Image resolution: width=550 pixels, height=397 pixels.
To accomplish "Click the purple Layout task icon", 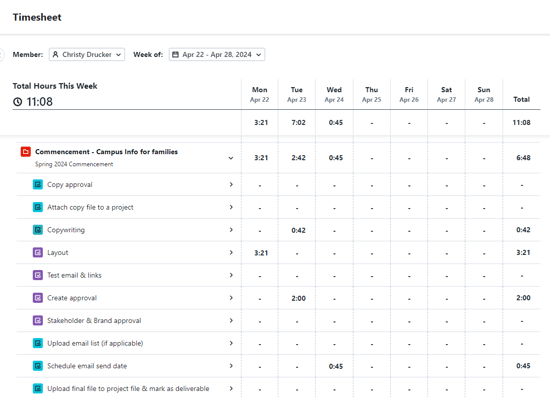I will pos(38,253).
